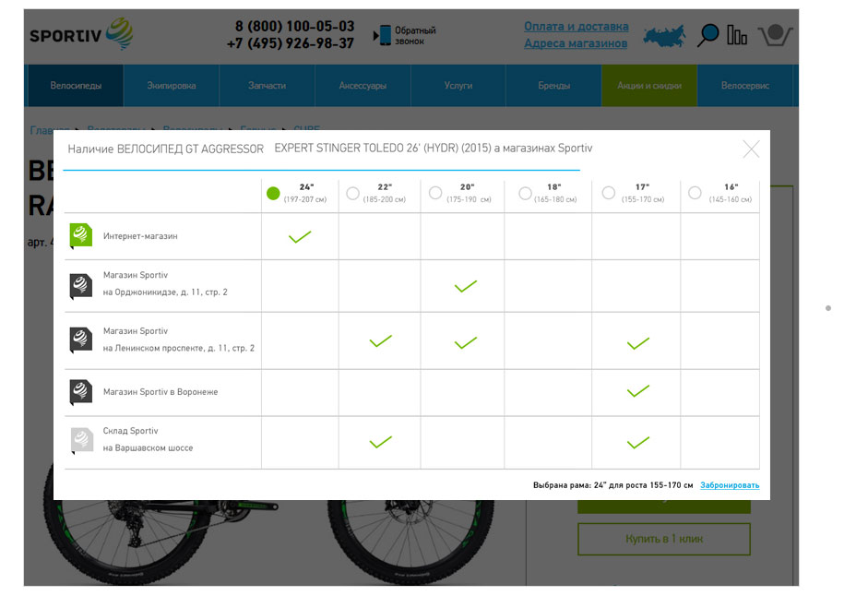
Task: Click the Ленинском проспекте 22" check mark
Action: click(x=381, y=341)
